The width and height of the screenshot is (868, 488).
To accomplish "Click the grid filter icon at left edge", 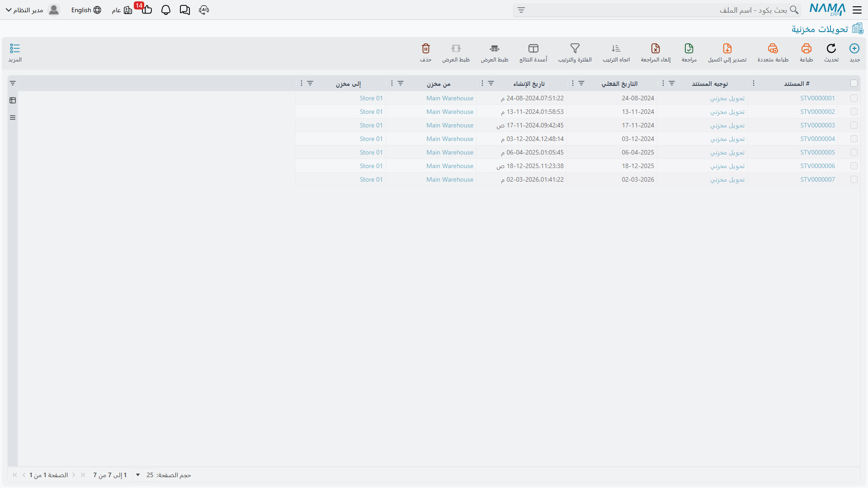I will tap(13, 83).
